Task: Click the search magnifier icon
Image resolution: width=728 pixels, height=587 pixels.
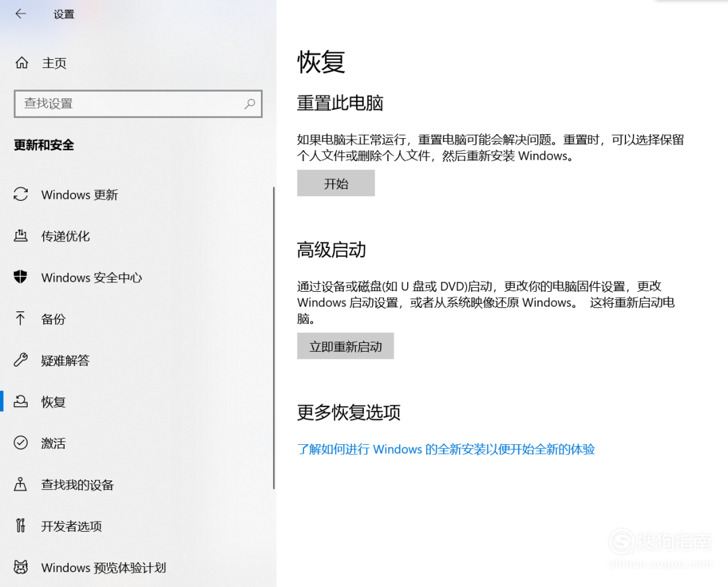Action: coord(250,104)
